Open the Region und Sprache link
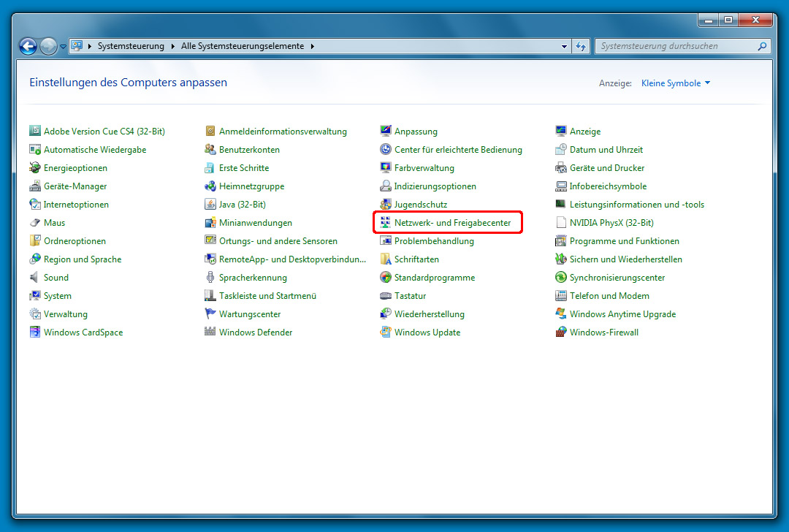789x532 pixels. (x=83, y=259)
